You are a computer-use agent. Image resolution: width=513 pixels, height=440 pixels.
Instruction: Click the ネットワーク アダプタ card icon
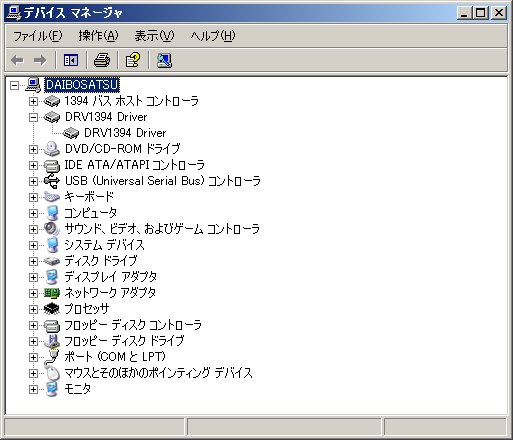(x=52, y=293)
